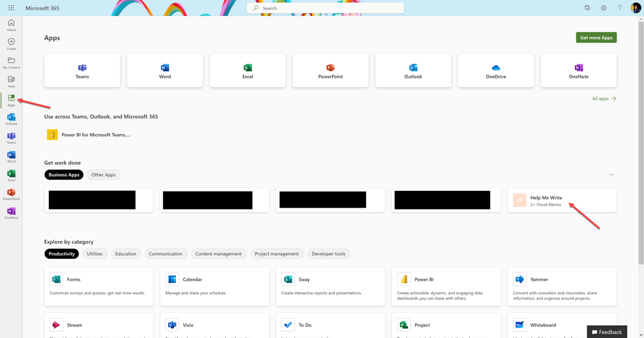Open OneNote from the left sidebar
Image resolution: width=644 pixels, height=338 pixels.
pyautogui.click(x=11, y=213)
